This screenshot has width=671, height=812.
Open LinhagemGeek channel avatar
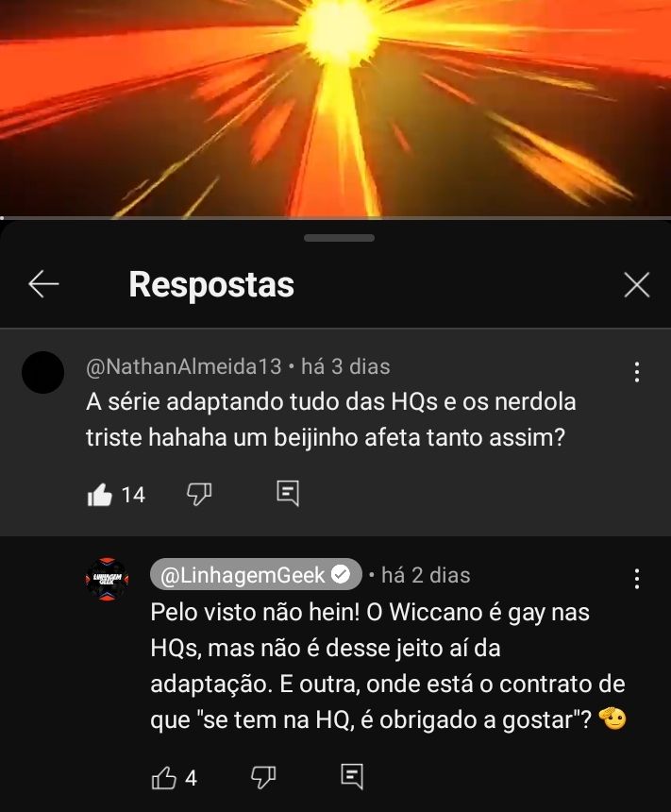[108, 579]
